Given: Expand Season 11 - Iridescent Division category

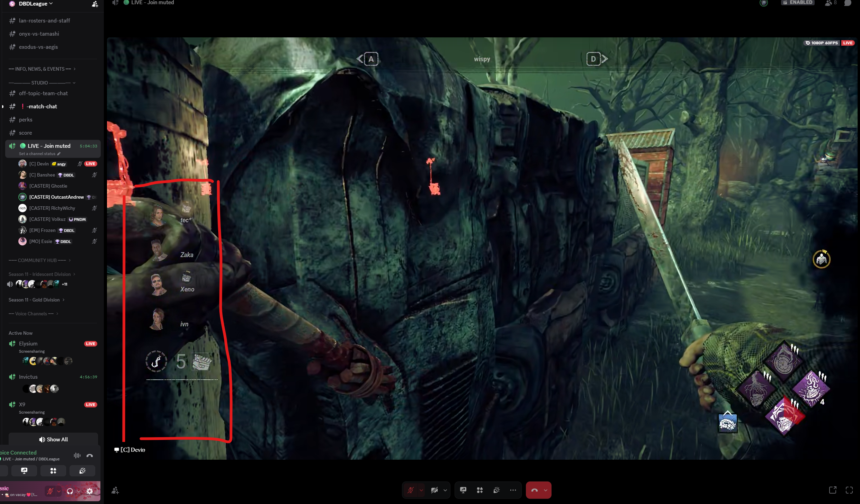Looking at the screenshot, I should tap(42, 274).
